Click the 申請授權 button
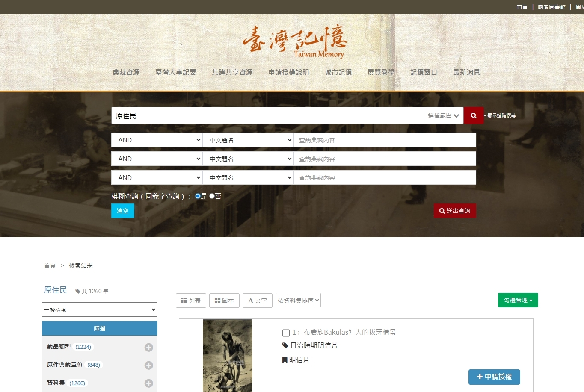This screenshot has width=584, height=392. [x=494, y=377]
